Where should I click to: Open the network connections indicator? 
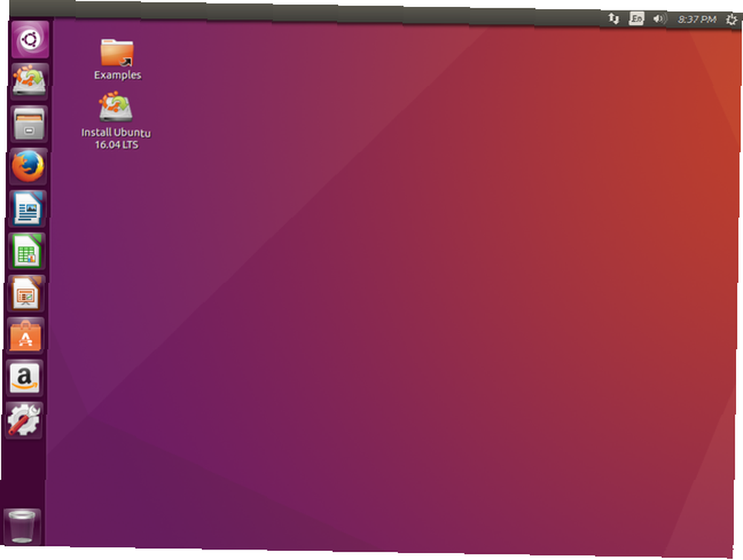click(614, 19)
